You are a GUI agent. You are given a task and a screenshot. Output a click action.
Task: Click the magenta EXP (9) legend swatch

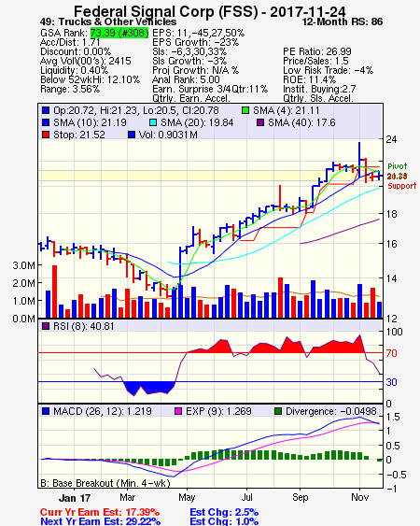[x=178, y=411]
